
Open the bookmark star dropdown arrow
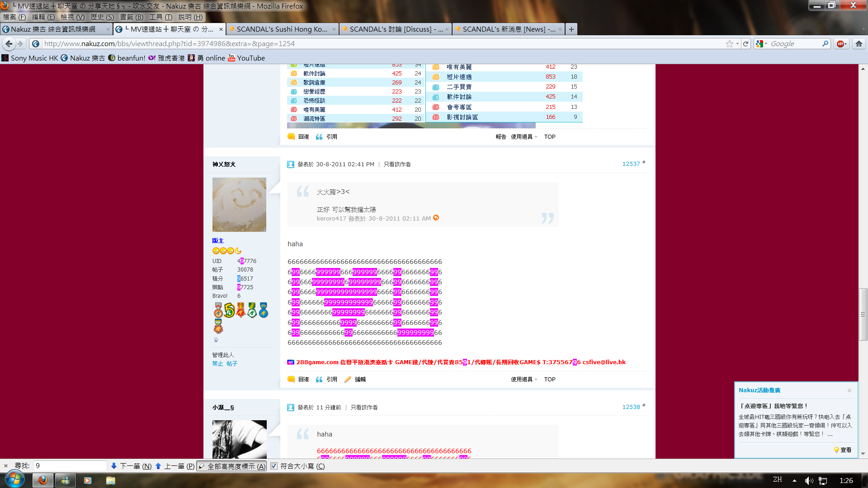tap(737, 44)
